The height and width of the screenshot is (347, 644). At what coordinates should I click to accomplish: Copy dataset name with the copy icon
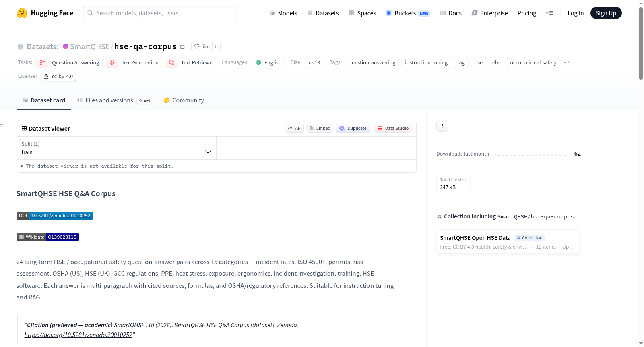pyautogui.click(x=182, y=46)
